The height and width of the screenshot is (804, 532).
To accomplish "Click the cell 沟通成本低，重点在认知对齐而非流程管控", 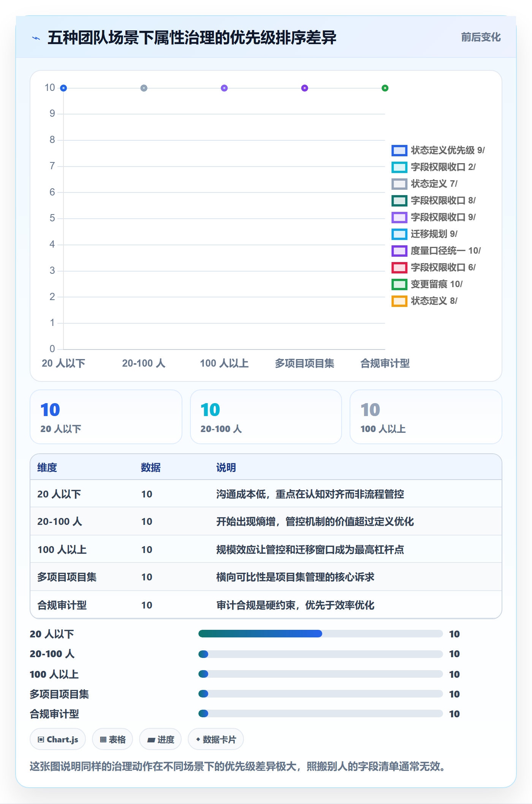I will (x=310, y=494).
